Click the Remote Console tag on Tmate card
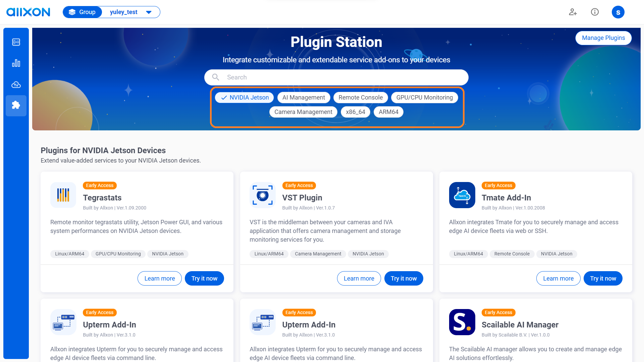Viewport: 644px width, 362px height. (x=512, y=254)
